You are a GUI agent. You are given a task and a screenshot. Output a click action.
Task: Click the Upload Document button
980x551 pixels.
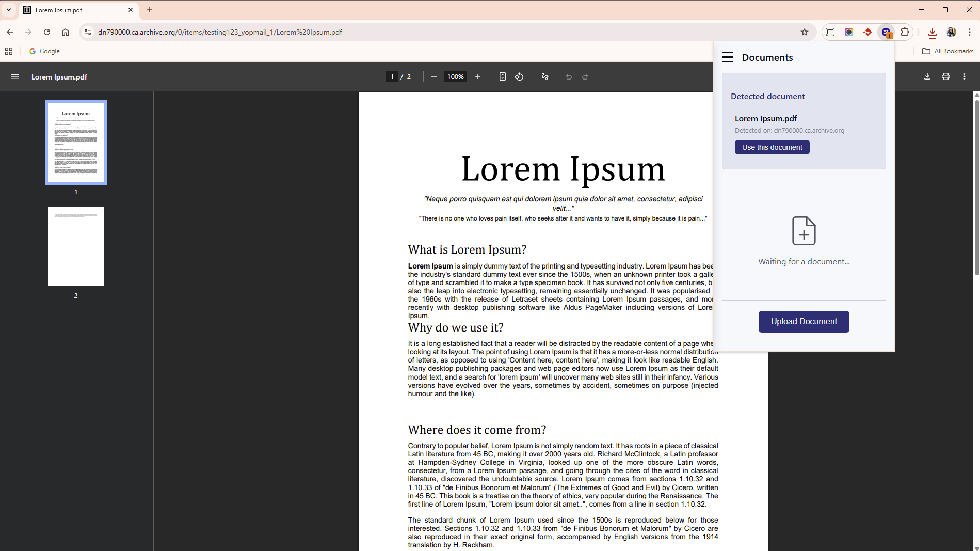(x=804, y=322)
